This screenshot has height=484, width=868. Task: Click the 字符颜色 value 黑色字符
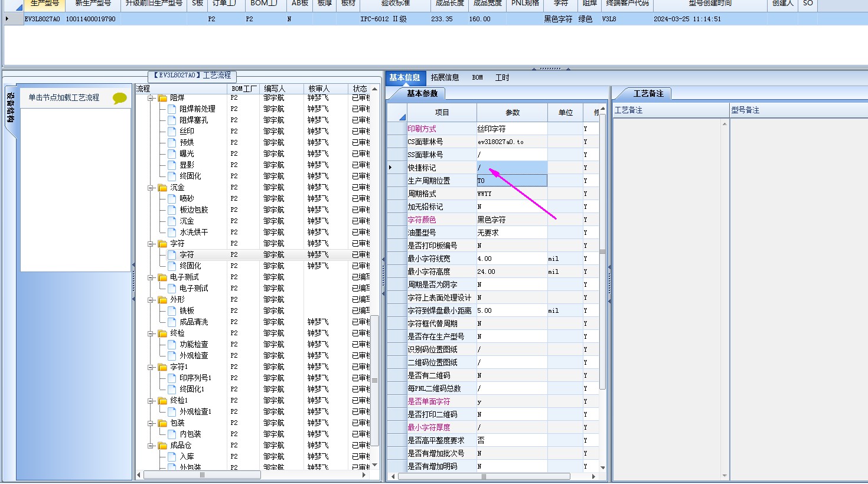pos(512,220)
